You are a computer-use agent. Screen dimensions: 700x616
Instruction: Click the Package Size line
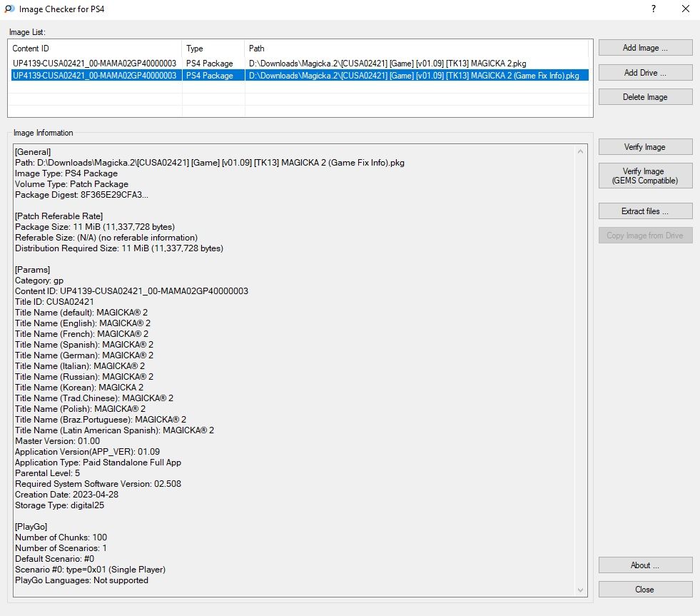point(95,227)
